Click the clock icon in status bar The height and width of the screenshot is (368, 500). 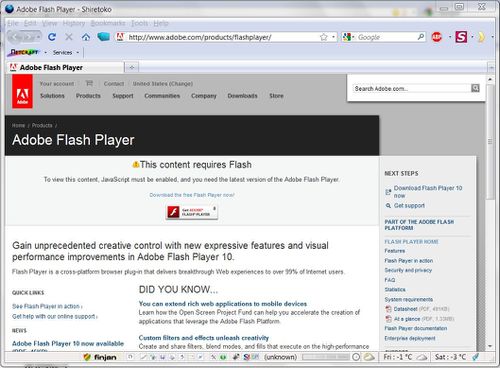(x=356, y=357)
